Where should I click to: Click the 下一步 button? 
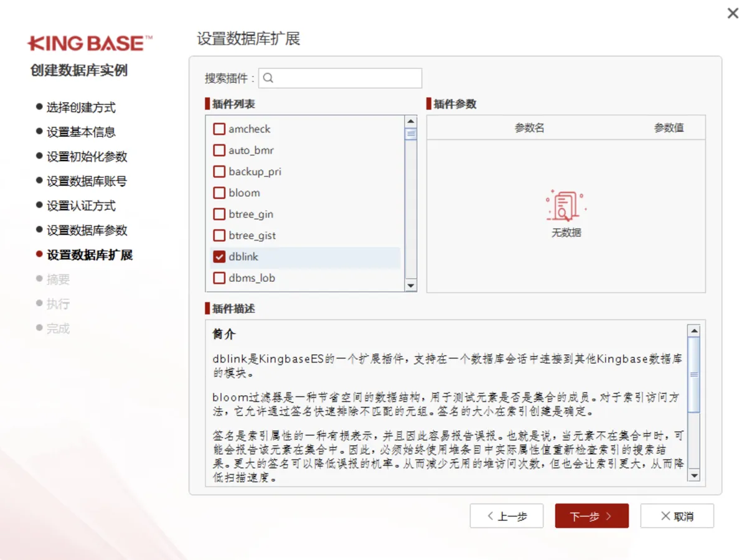[x=591, y=516]
